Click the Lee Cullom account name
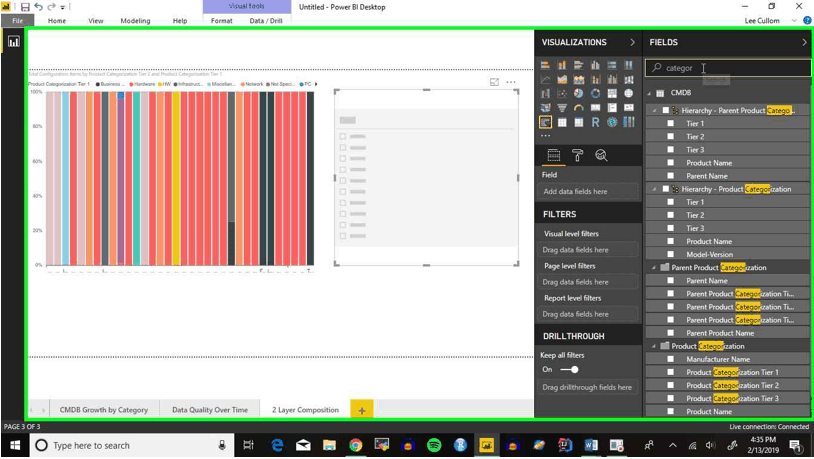The width and height of the screenshot is (814, 459). pos(762,21)
